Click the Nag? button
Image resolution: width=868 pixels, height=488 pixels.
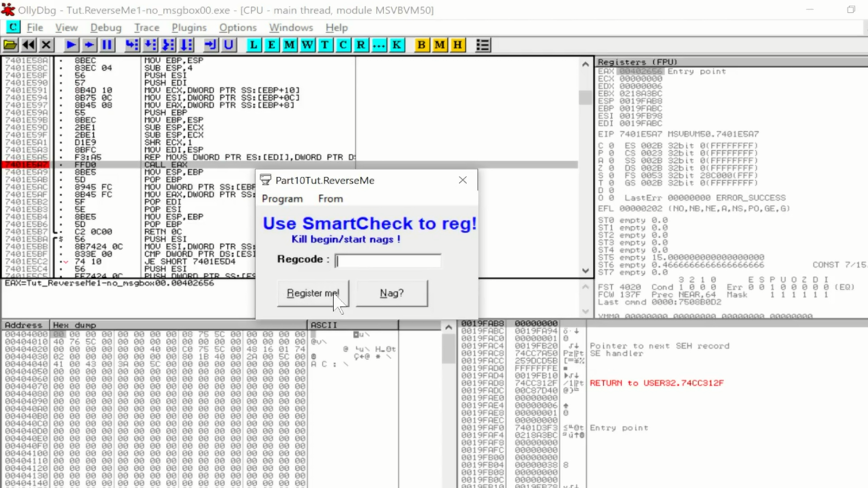click(x=392, y=293)
